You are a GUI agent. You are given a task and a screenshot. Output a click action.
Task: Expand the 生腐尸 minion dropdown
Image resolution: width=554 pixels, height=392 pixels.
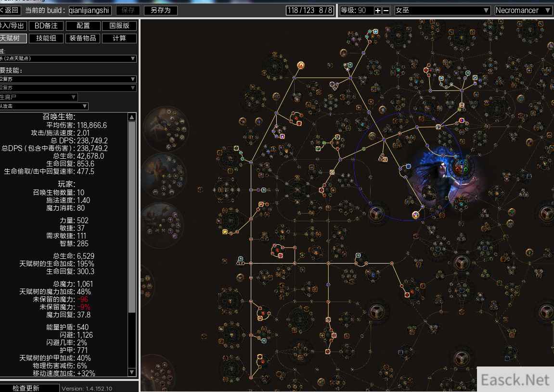click(39, 97)
